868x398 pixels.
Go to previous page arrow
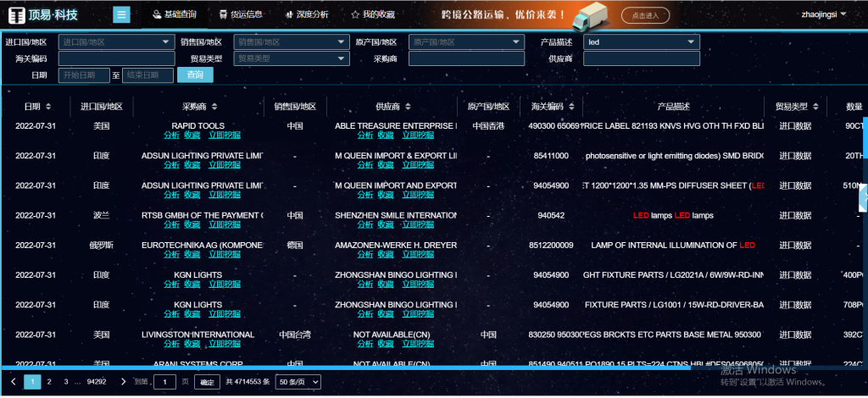pos(14,382)
